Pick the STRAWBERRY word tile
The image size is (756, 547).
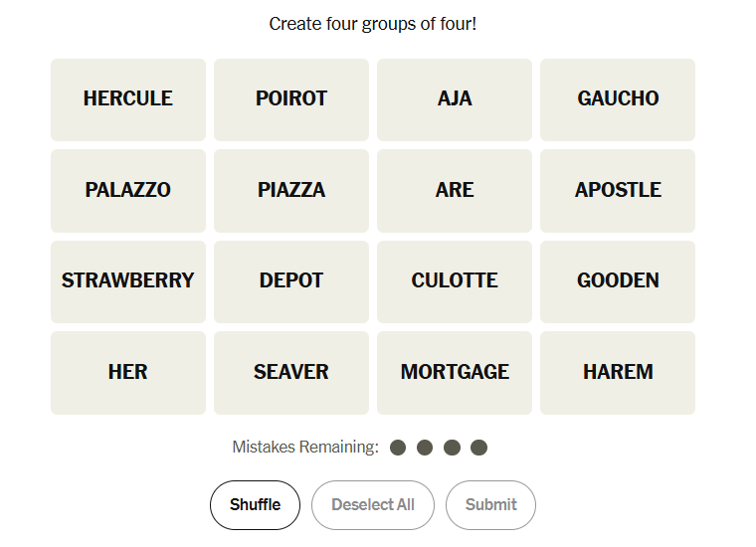(x=128, y=281)
